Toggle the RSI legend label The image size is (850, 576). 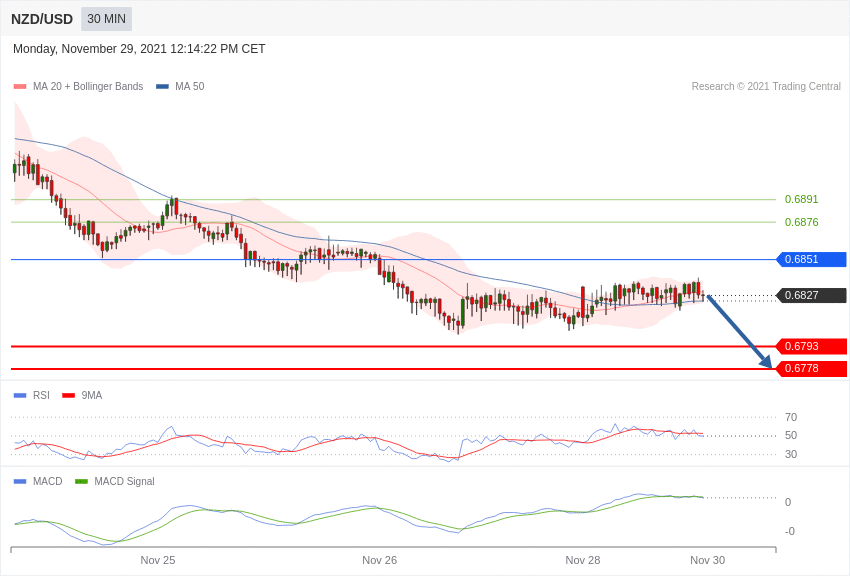pos(41,396)
